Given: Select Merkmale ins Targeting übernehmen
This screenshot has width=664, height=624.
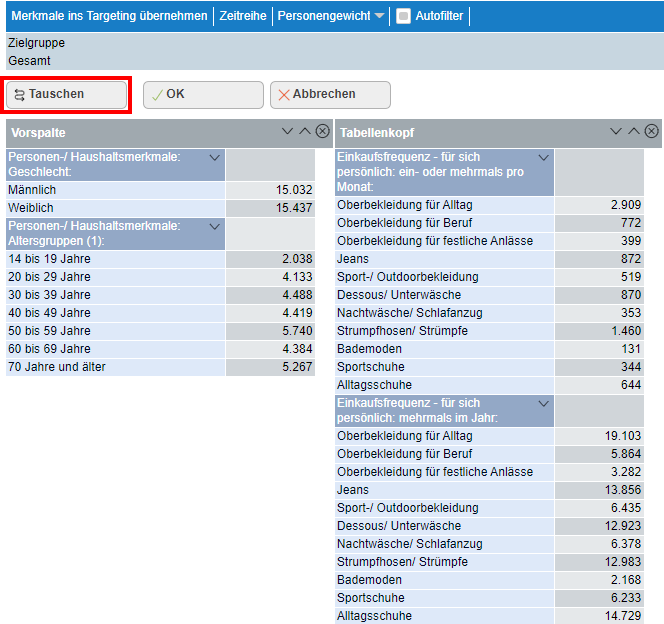Looking at the screenshot, I should coord(109,16).
